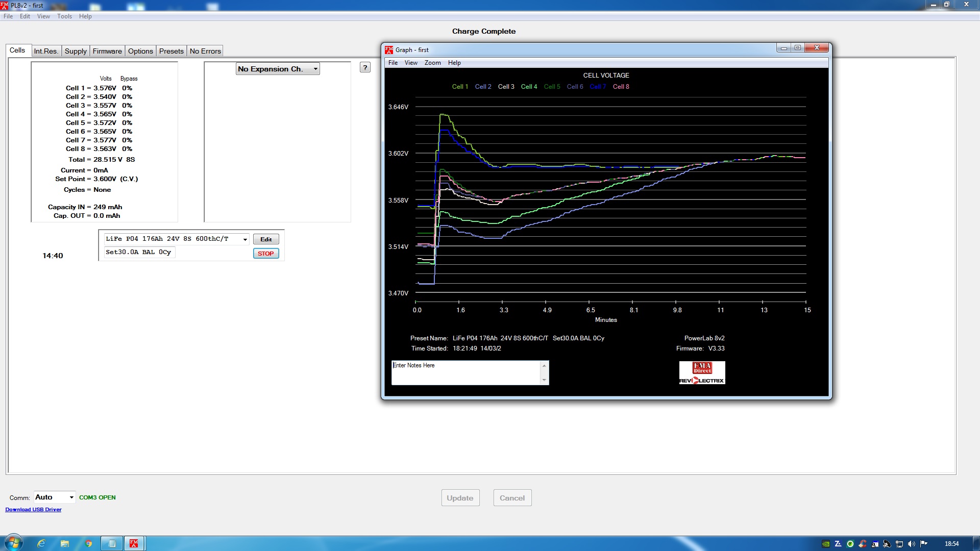
Task: Click the NVIDIA icon in system tray
Action: [x=825, y=544]
